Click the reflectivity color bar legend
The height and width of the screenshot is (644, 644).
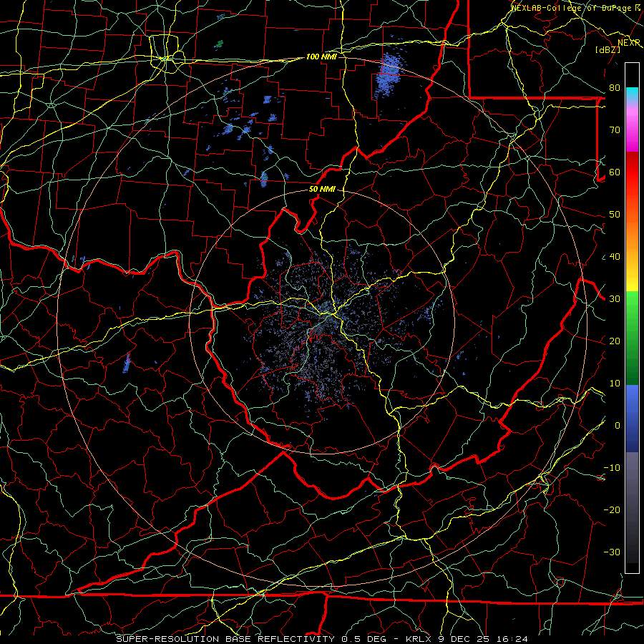point(632,318)
